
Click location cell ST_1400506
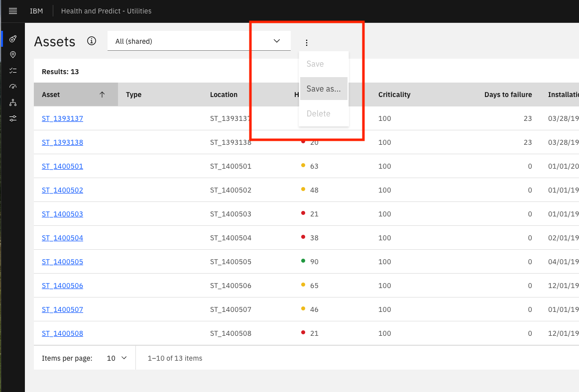click(231, 286)
